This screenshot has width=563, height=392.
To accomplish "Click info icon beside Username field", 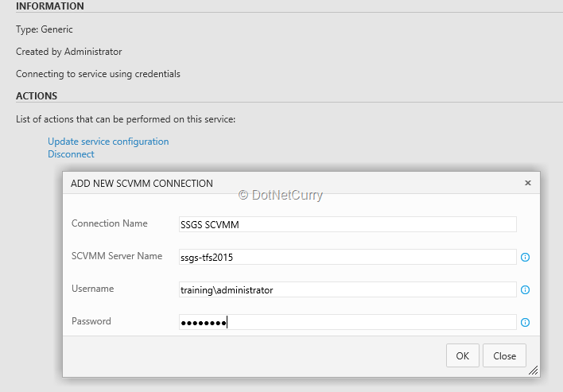I will [x=525, y=289].
